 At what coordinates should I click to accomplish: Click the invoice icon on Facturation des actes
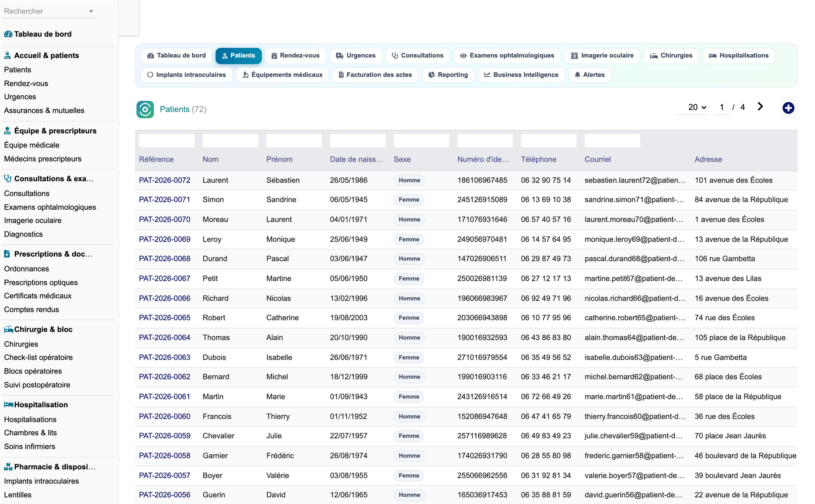coord(341,75)
